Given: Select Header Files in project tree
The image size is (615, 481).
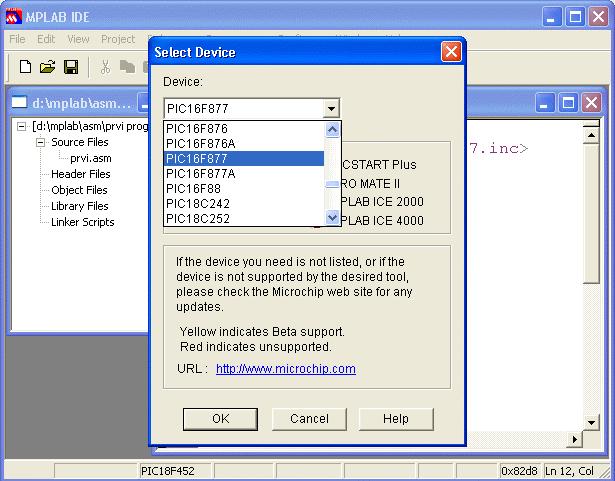Looking at the screenshot, I should tap(80, 174).
